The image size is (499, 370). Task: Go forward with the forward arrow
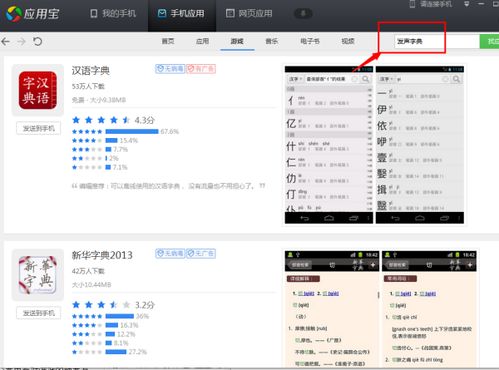tap(21, 42)
